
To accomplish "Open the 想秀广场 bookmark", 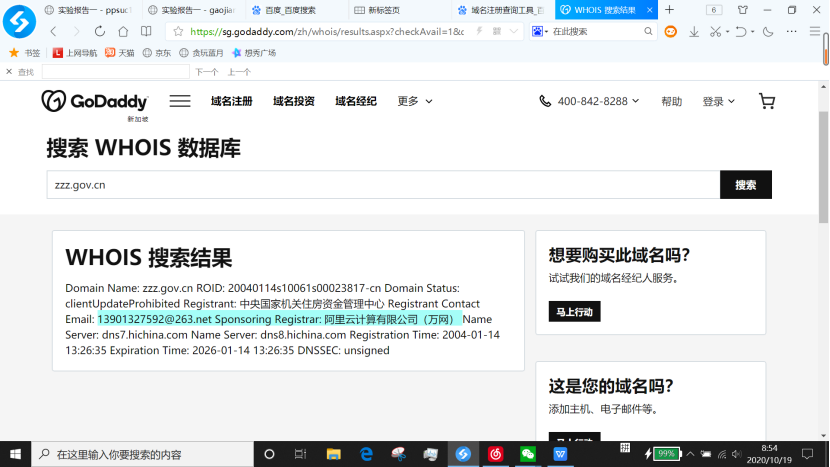I will click(x=254, y=53).
